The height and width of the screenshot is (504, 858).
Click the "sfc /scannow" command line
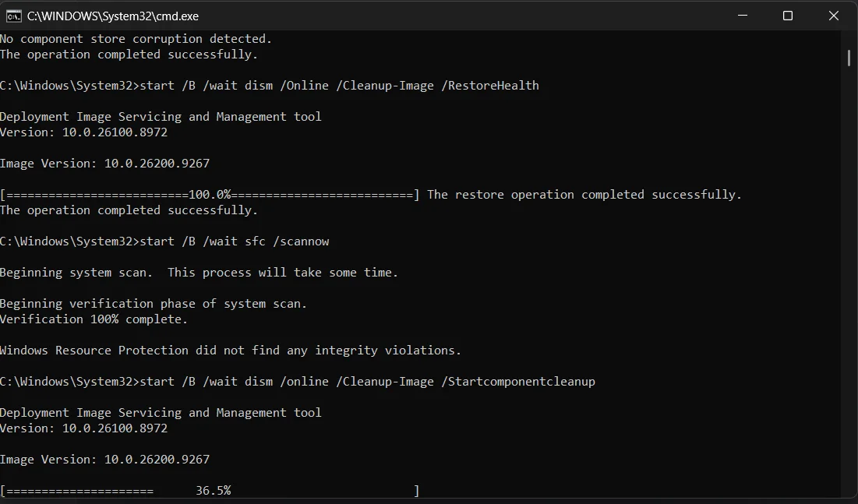(x=164, y=241)
